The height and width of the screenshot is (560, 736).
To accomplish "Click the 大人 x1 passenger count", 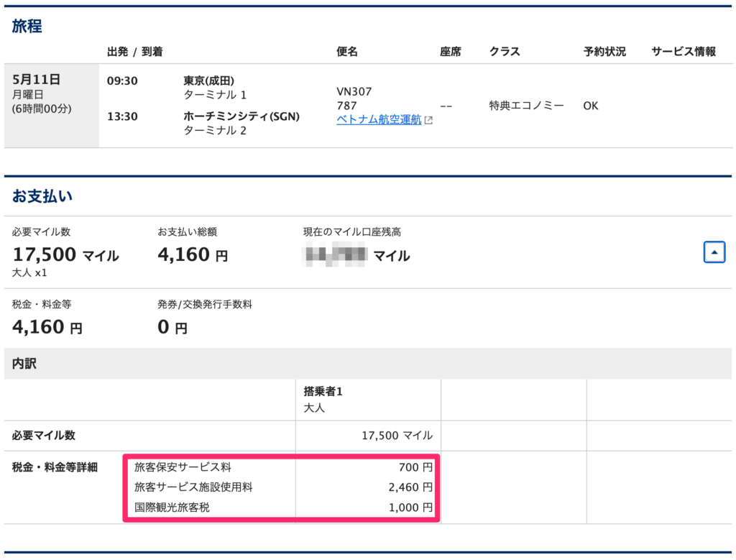I will 29,272.
